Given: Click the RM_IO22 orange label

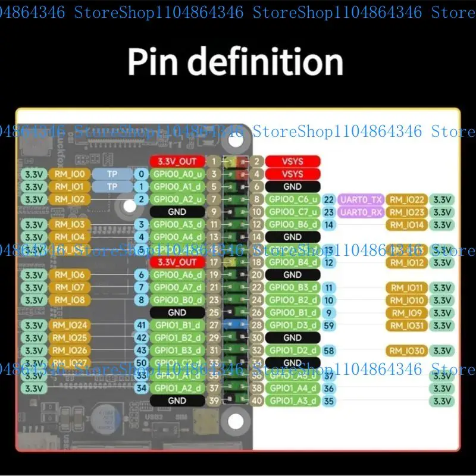Looking at the screenshot, I should coord(407,199).
